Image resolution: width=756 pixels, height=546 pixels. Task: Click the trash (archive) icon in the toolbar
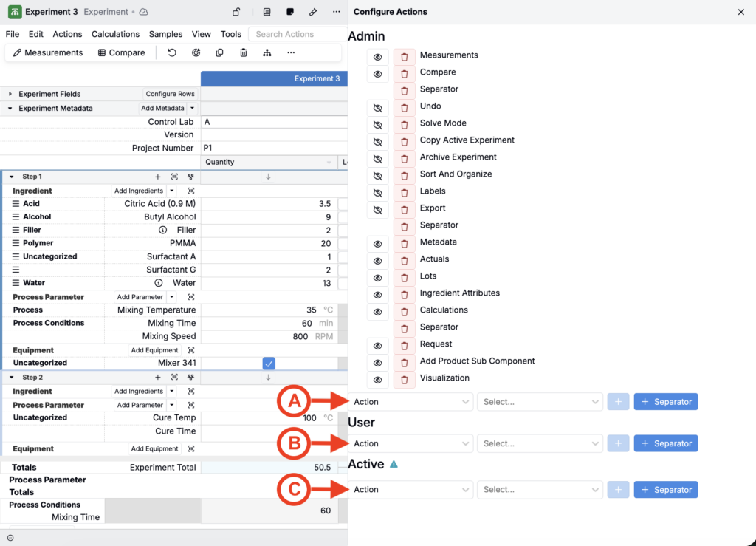click(244, 52)
